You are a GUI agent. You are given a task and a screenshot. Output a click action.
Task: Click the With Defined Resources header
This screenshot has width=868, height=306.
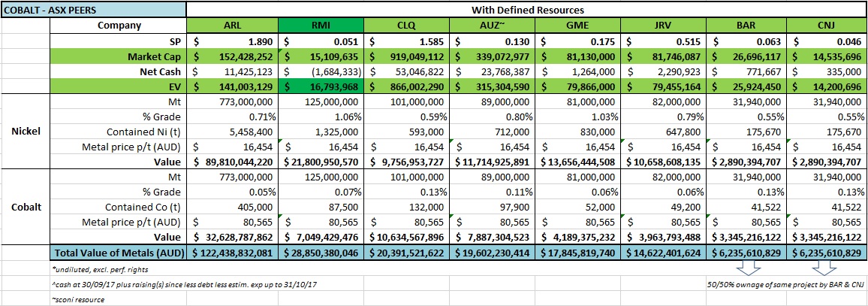point(527,10)
